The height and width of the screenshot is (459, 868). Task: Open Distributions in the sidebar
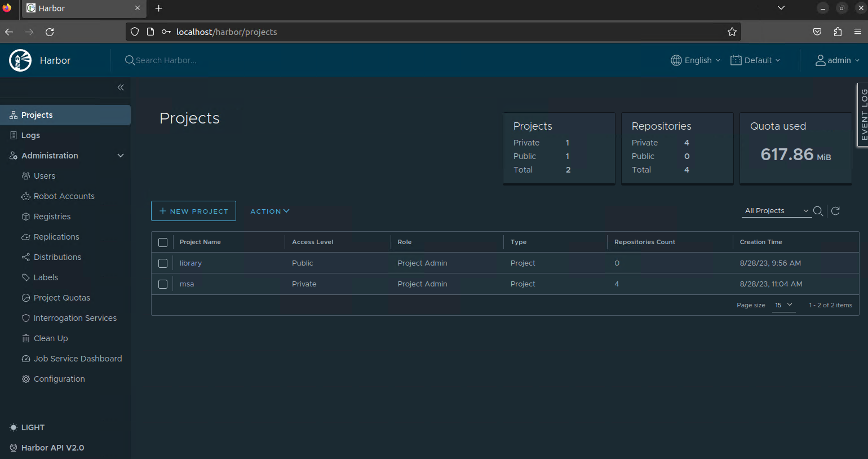pyautogui.click(x=57, y=257)
